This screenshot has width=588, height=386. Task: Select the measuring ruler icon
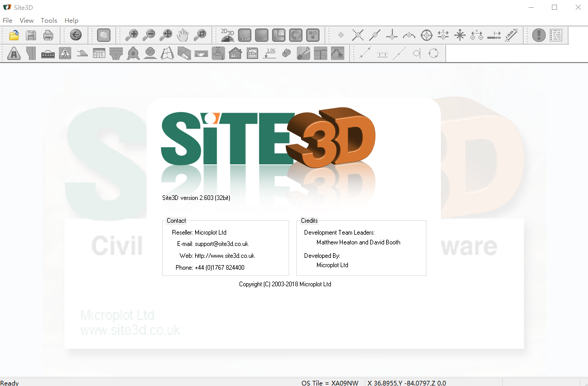[x=512, y=35]
